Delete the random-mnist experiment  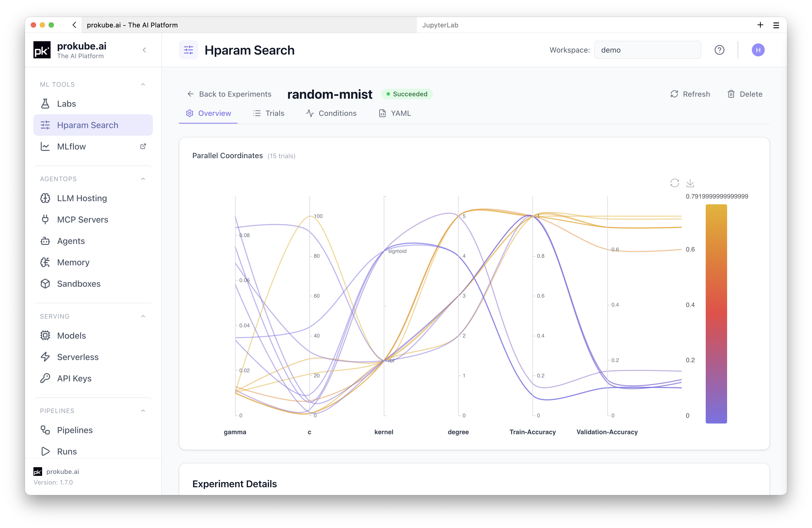(745, 94)
